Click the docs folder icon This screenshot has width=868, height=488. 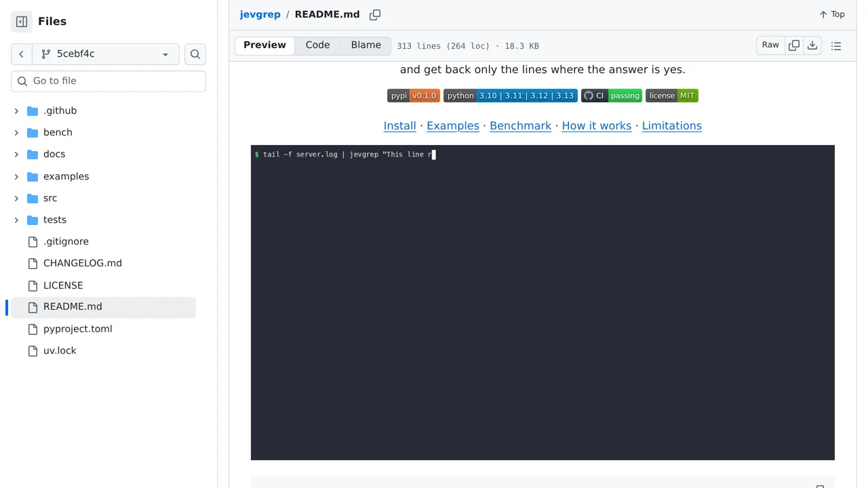(33, 155)
